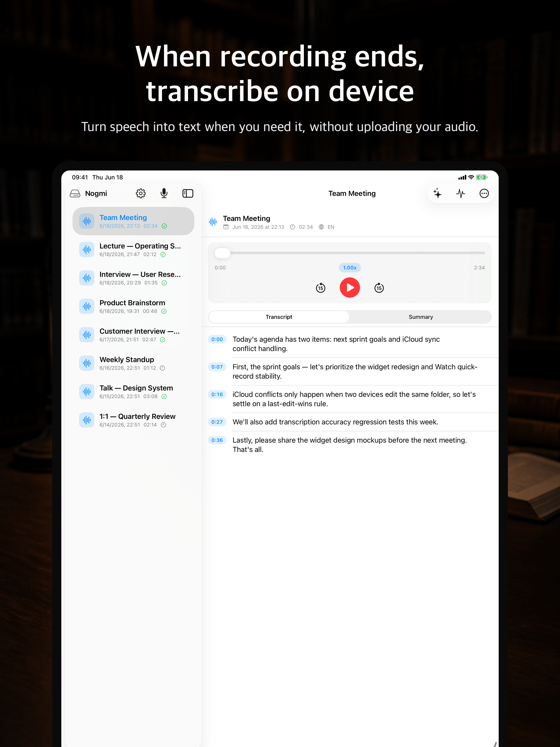Image resolution: width=560 pixels, height=747 pixels.
Task: Click the 09:41 status bar clock
Action: [80, 177]
